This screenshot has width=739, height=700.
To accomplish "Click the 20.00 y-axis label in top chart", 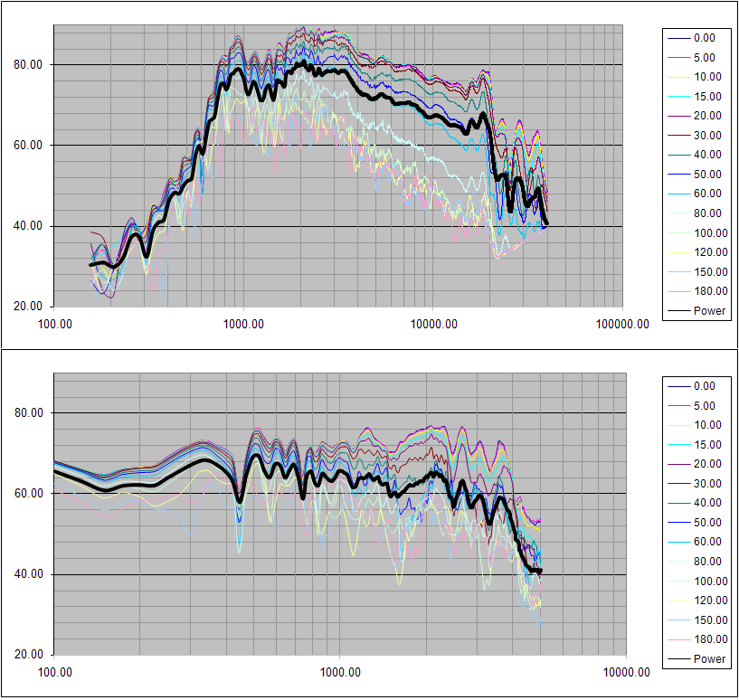I will 28,307.
